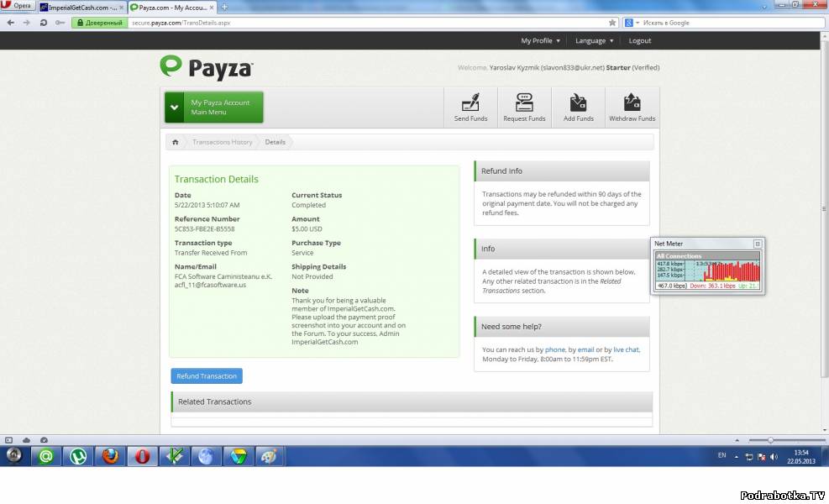Click the Google search input field

click(722, 23)
